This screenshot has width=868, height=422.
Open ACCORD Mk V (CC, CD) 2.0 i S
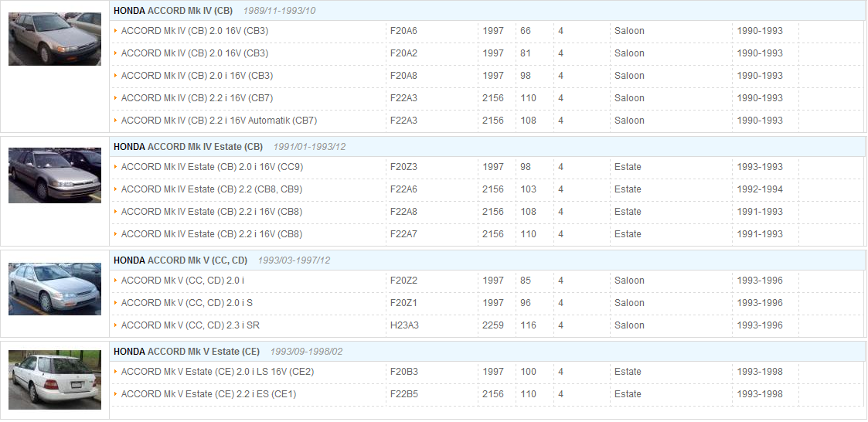tap(187, 303)
